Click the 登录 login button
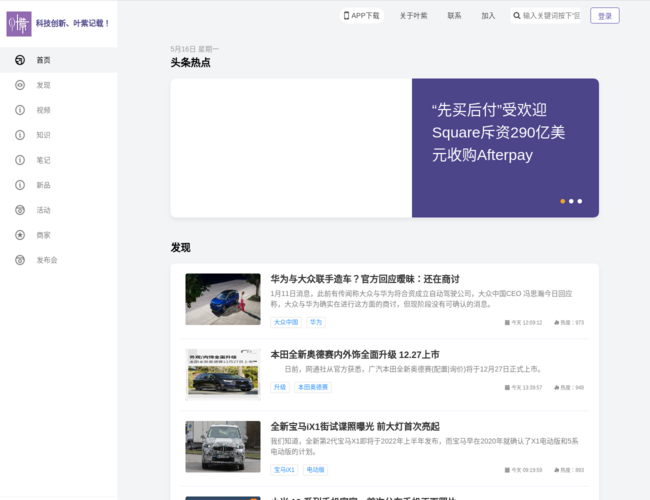 tap(604, 16)
